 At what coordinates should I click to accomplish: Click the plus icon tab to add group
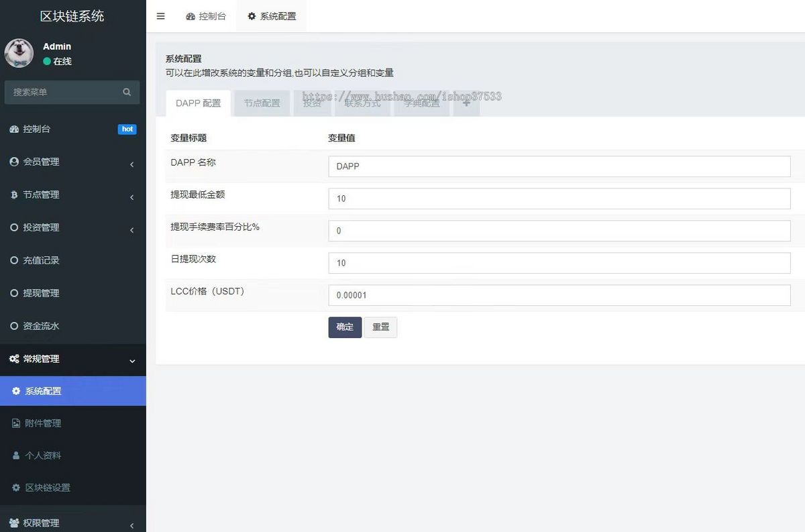[x=466, y=103]
